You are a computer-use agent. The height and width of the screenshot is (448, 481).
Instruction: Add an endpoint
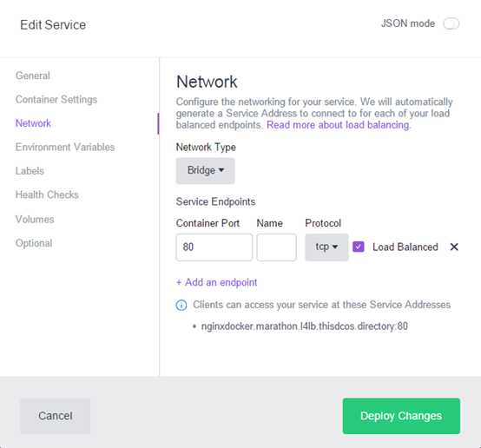216,282
